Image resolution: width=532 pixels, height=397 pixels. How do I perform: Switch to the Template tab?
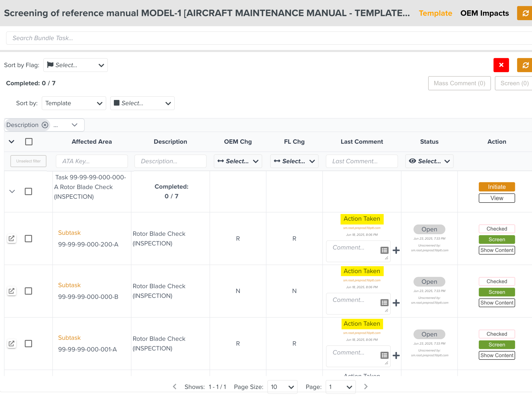435,13
